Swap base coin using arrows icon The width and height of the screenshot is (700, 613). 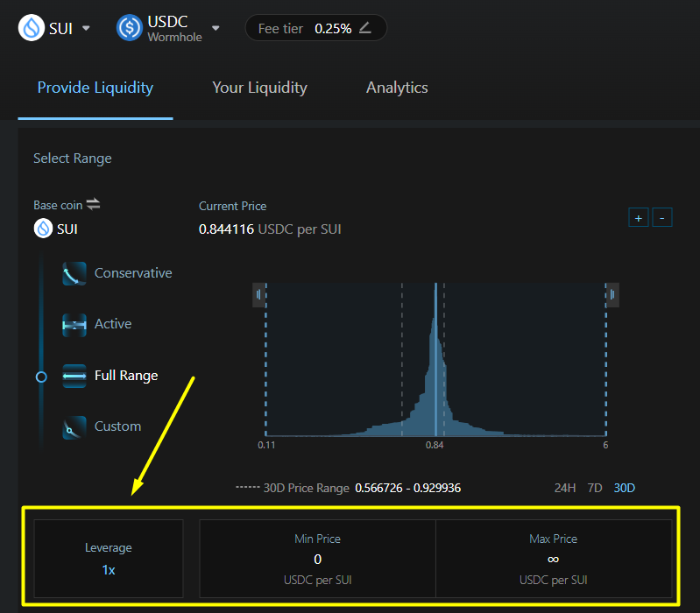click(93, 204)
